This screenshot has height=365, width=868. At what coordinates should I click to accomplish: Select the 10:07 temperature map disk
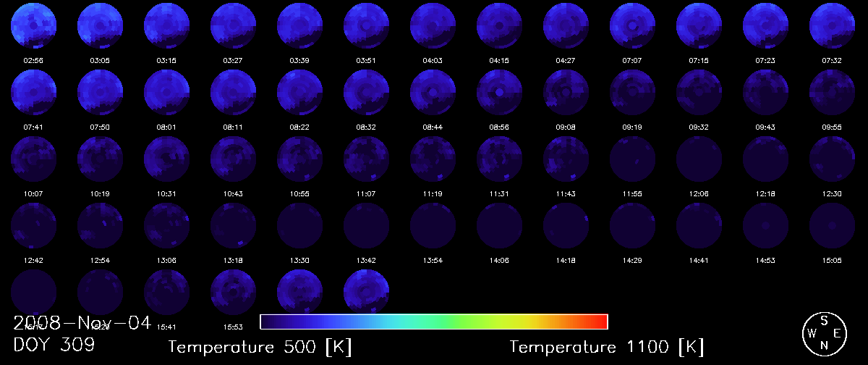pos(33,159)
